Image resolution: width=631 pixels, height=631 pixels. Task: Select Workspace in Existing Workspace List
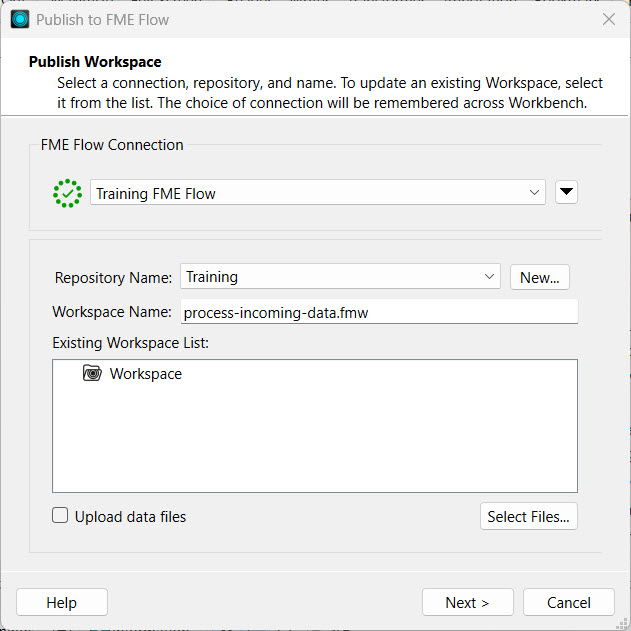146,374
